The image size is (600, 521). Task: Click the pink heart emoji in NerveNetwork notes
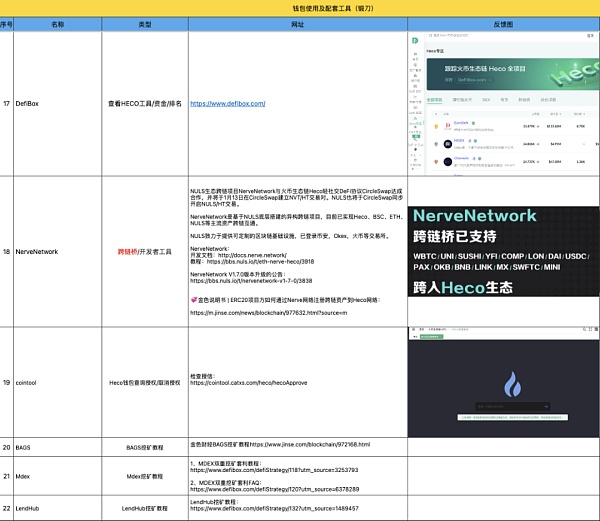click(194, 298)
